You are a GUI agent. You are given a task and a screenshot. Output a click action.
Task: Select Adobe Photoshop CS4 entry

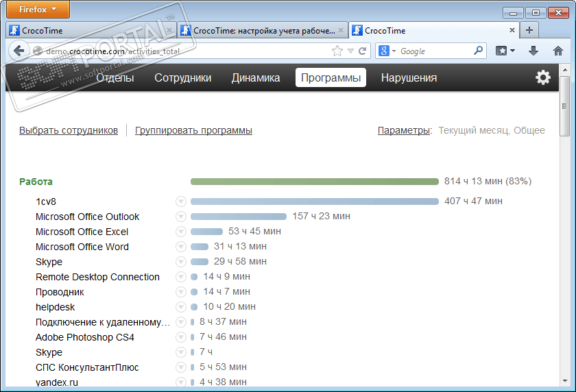85,337
